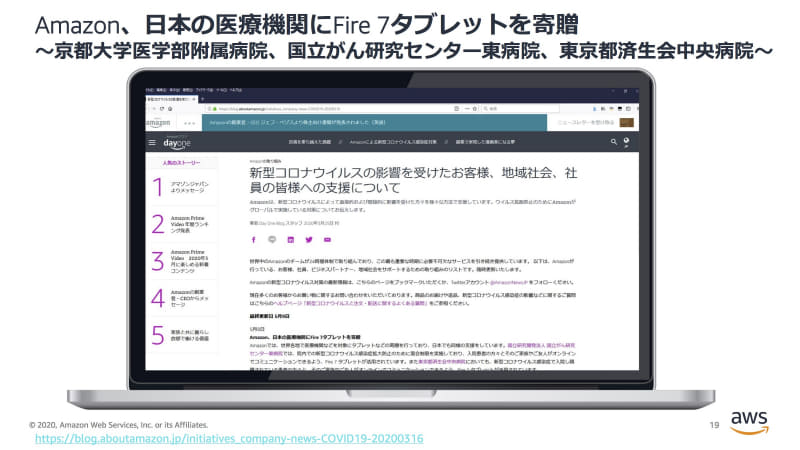The image size is (800, 450).
Task: Click the AWS logo at slide corner
Action: (x=749, y=423)
